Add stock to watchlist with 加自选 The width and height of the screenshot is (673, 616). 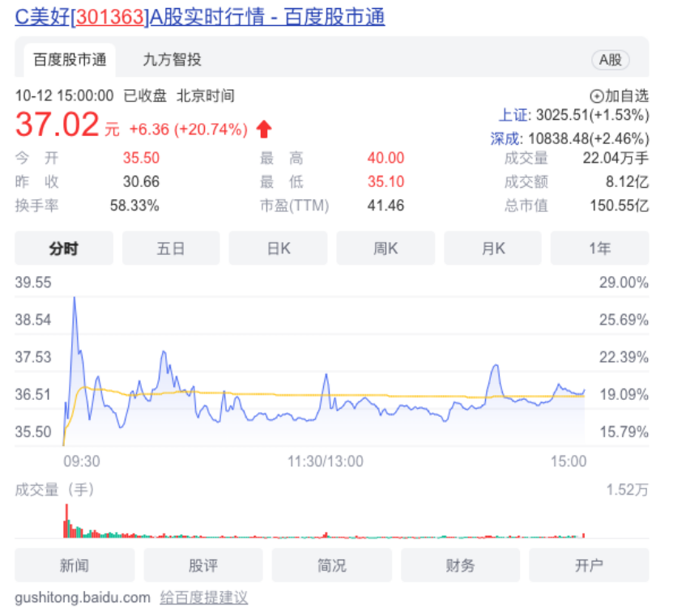(620, 96)
